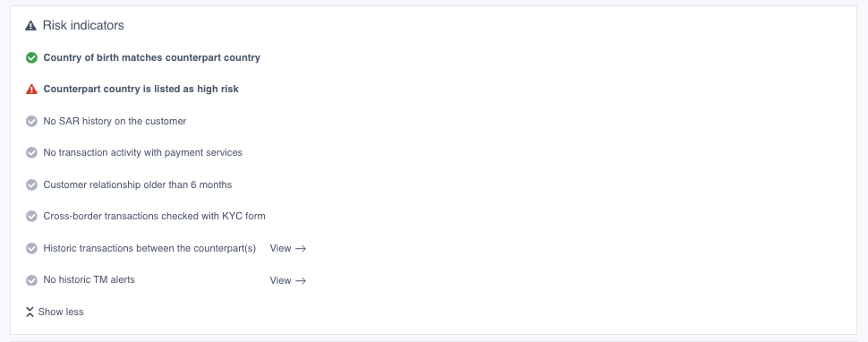Collapse the list with Show less
Viewport: 868px width, 342px height.
pyautogui.click(x=55, y=312)
